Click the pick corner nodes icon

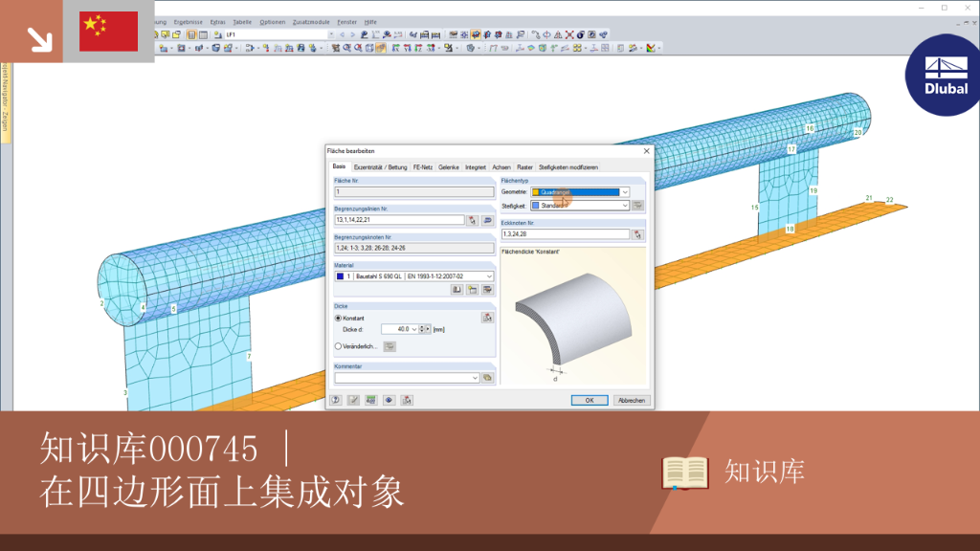(637, 234)
